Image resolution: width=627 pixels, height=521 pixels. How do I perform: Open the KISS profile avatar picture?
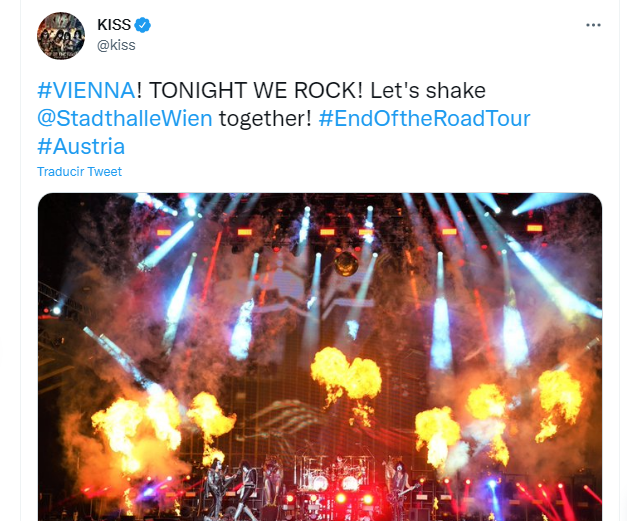61,35
